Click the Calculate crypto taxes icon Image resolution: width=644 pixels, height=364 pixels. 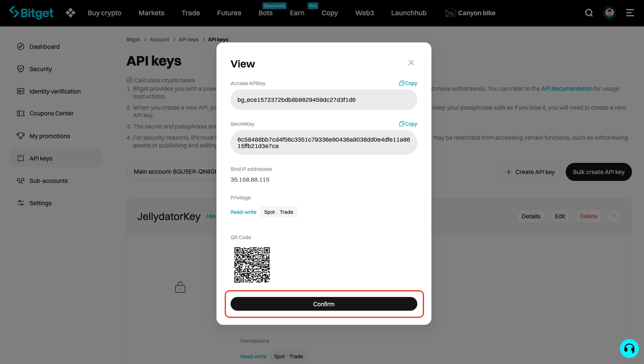point(130,80)
